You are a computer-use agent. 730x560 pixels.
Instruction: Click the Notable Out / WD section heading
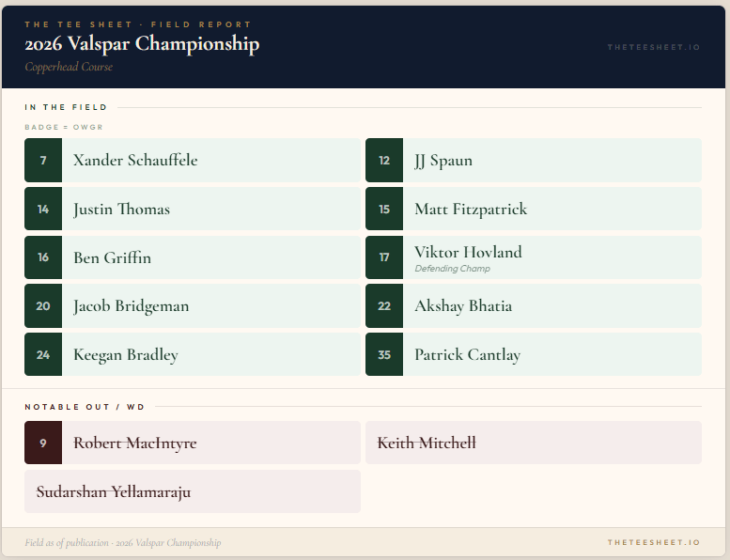[85, 407]
